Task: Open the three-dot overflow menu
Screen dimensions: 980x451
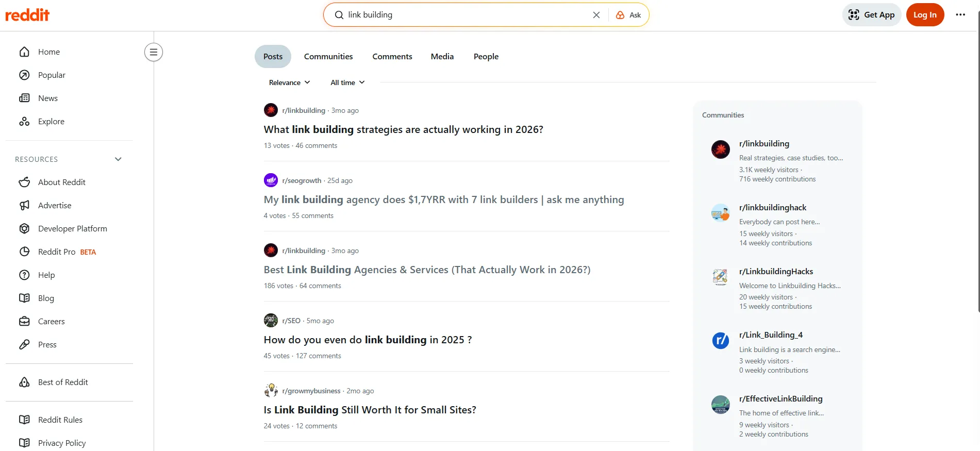Action: tap(960, 14)
